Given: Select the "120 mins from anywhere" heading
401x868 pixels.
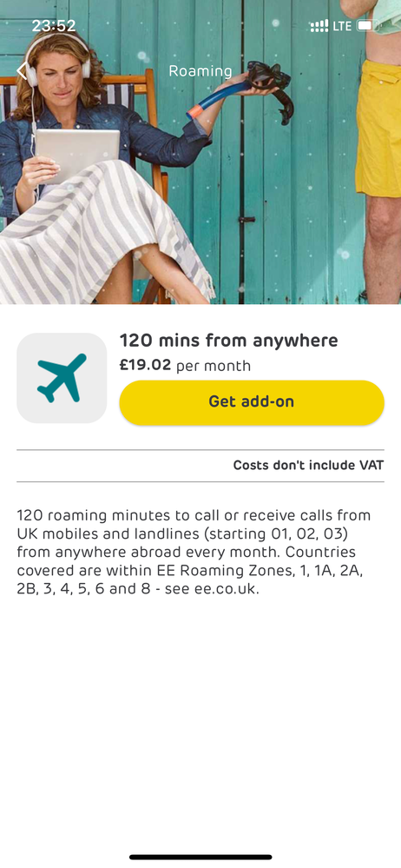Looking at the screenshot, I should pos(228,341).
